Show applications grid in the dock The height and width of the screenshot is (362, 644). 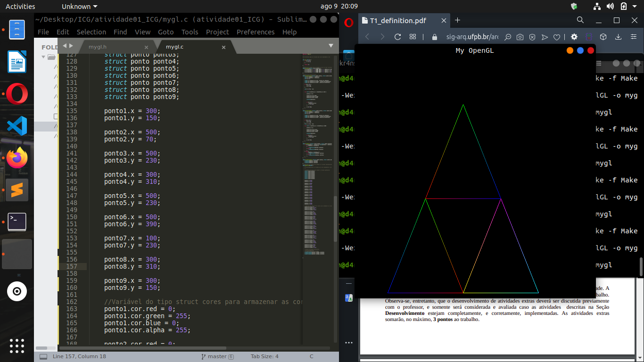click(x=17, y=346)
